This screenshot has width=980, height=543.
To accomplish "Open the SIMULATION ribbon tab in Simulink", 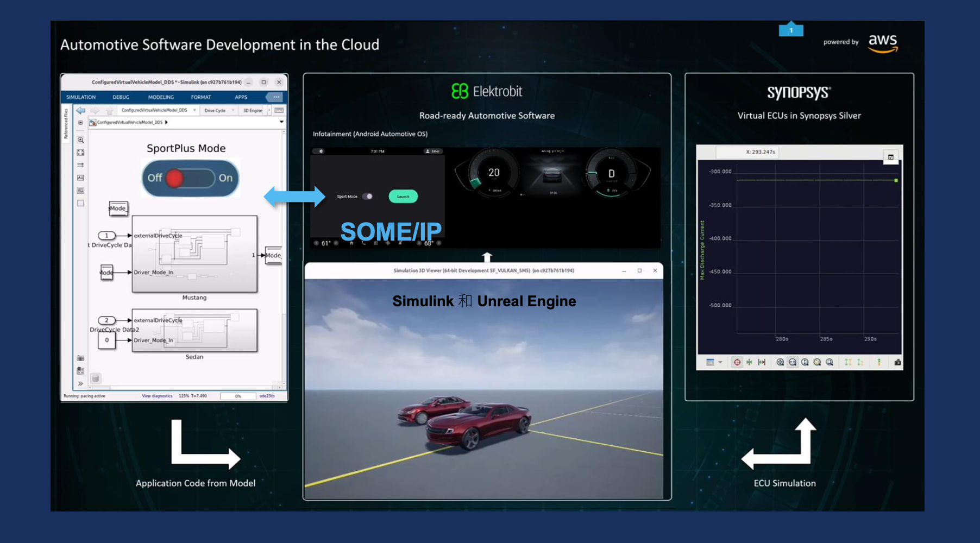I will [x=81, y=97].
